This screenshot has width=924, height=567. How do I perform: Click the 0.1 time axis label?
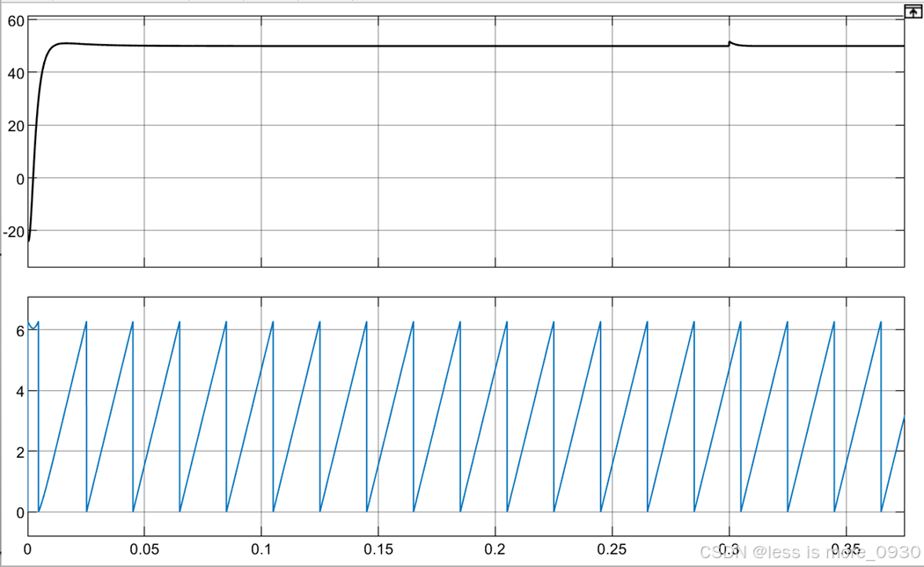pyautogui.click(x=261, y=549)
